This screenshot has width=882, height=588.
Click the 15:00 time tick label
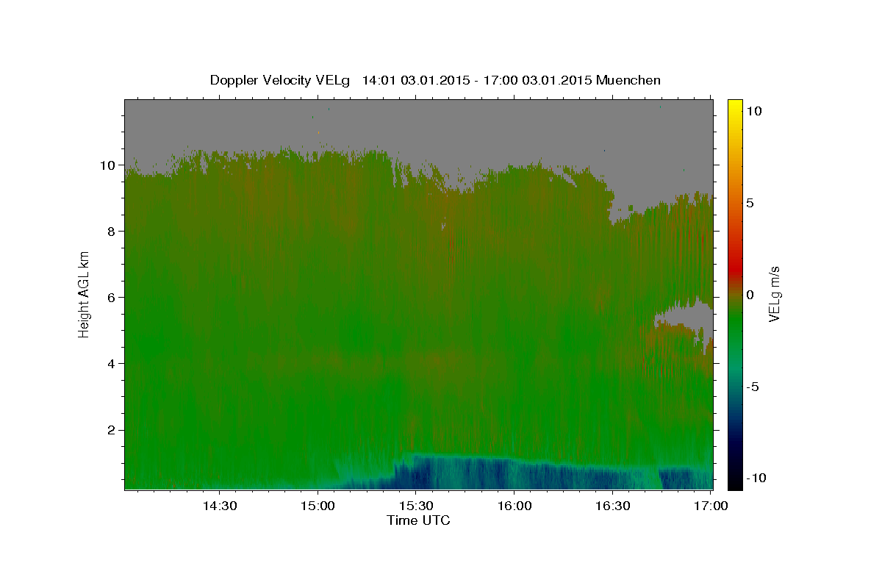[318, 506]
